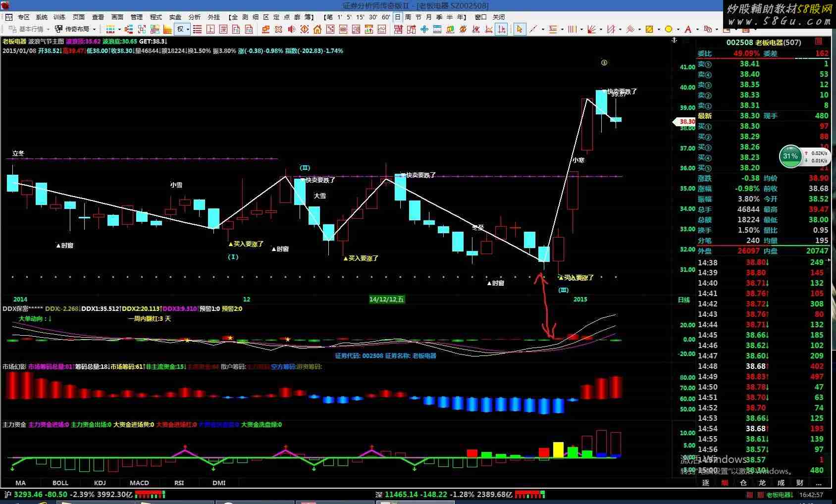Click the orange bar chart toolbar icon

tap(167, 29)
